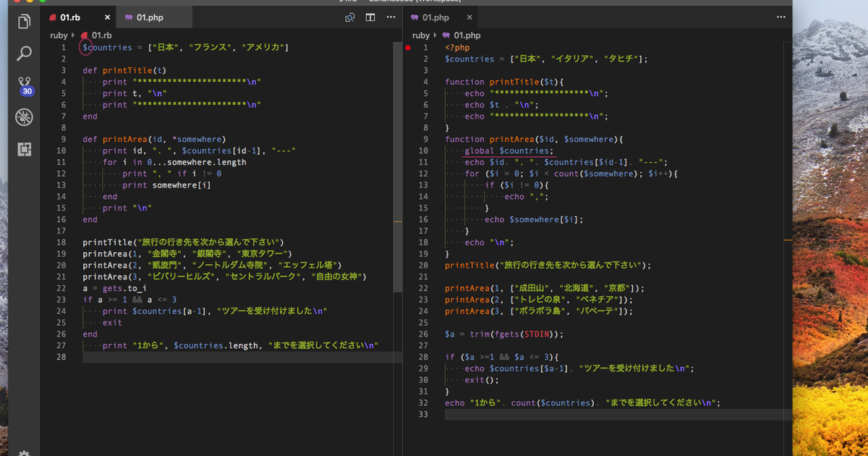868x456 pixels.
Task: Open the Explorer view in activity bar
Action: point(25,22)
